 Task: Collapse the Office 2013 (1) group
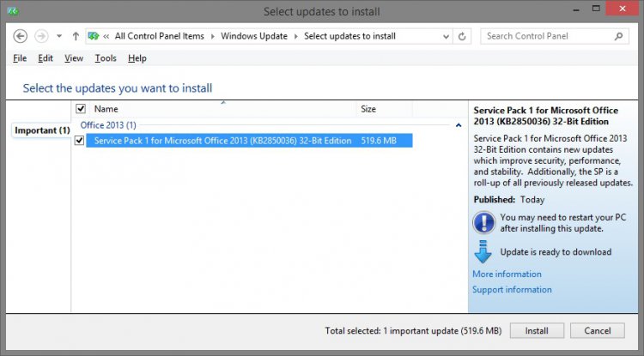click(459, 125)
